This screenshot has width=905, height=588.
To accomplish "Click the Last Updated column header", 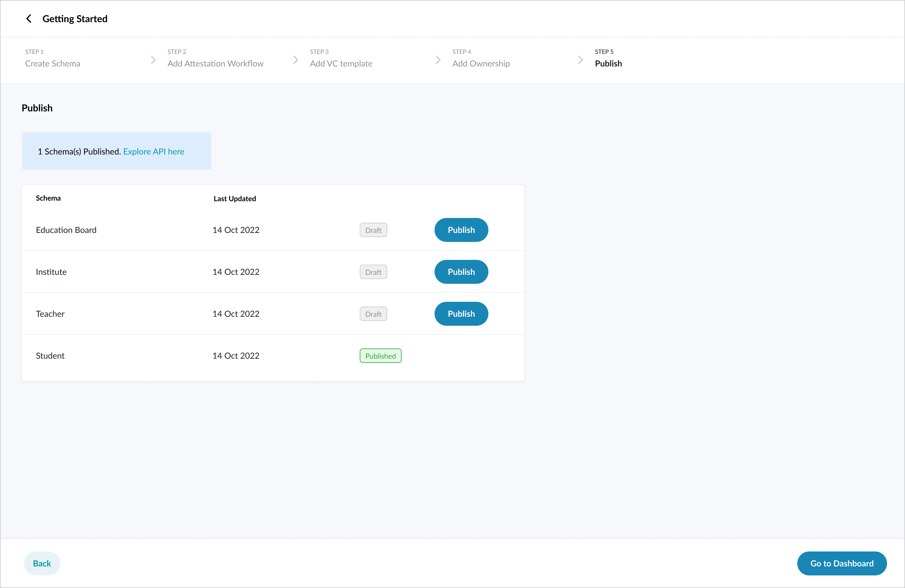I will [x=235, y=198].
